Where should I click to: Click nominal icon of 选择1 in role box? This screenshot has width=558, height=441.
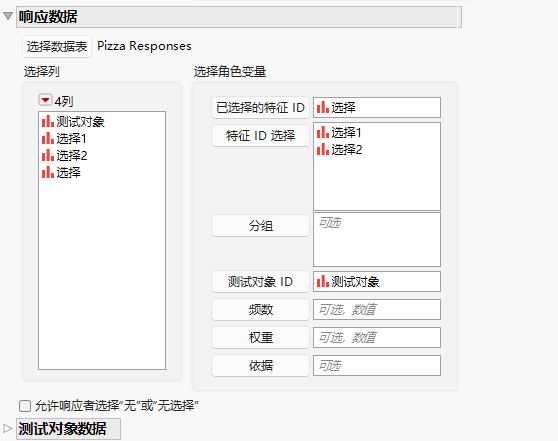pyautogui.click(x=323, y=132)
